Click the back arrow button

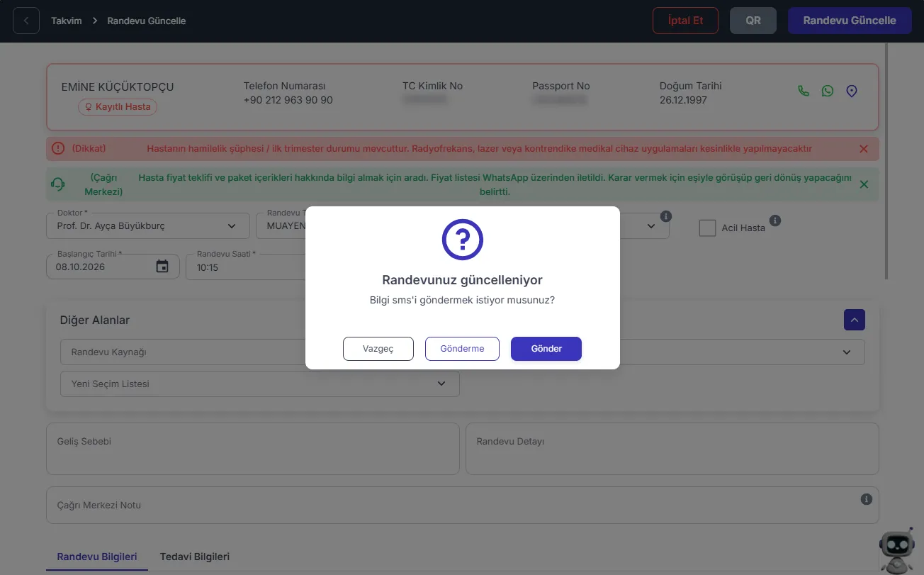26,21
